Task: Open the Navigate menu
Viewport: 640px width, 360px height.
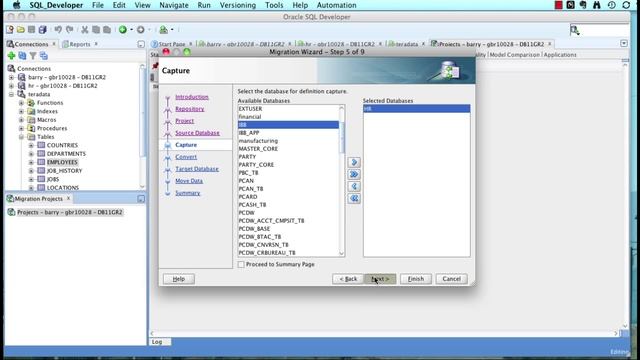Action: coord(174,5)
